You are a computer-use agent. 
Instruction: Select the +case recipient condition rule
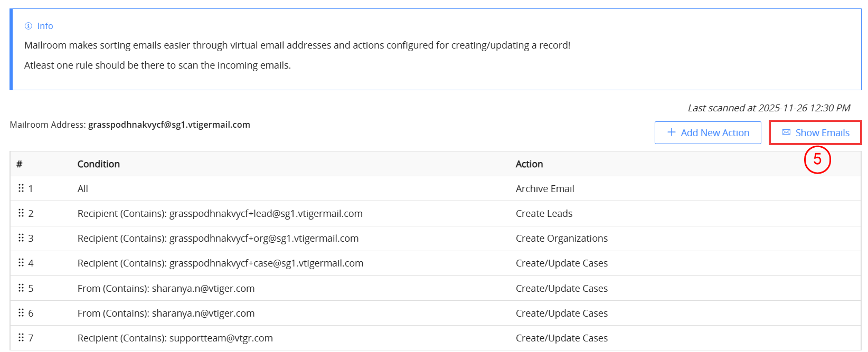click(x=220, y=263)
